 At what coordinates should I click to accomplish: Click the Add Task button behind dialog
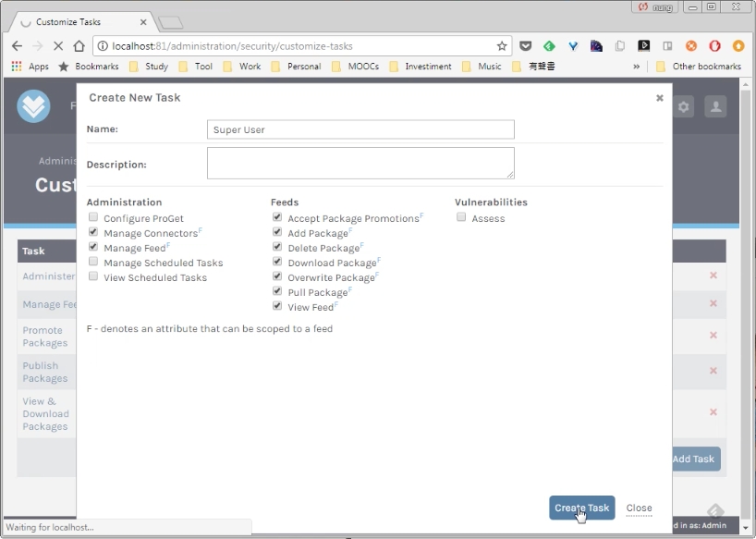[696, 459]
